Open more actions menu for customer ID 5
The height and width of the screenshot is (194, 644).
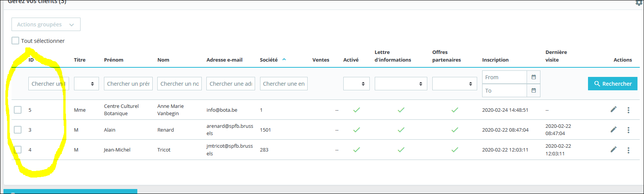tap(628, 110)
